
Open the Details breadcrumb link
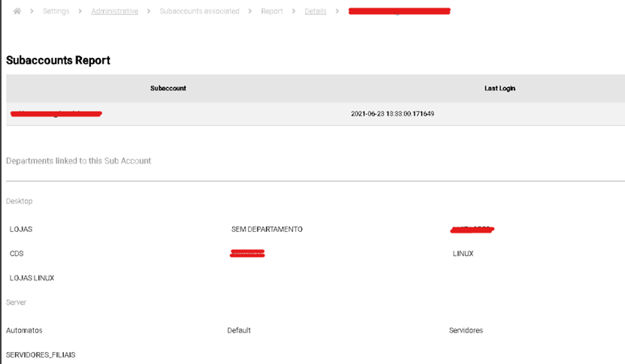(x=316, y=12)
